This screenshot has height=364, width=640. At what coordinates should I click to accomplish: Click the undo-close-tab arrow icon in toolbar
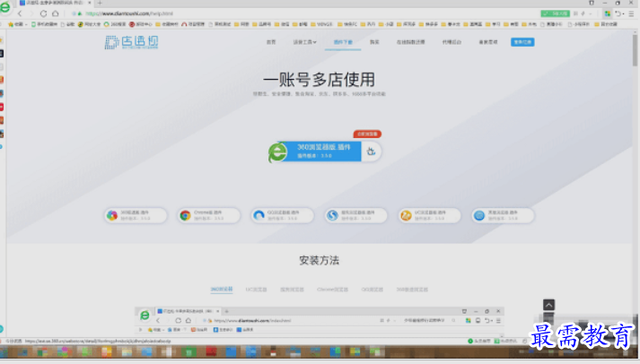point(618,13)
